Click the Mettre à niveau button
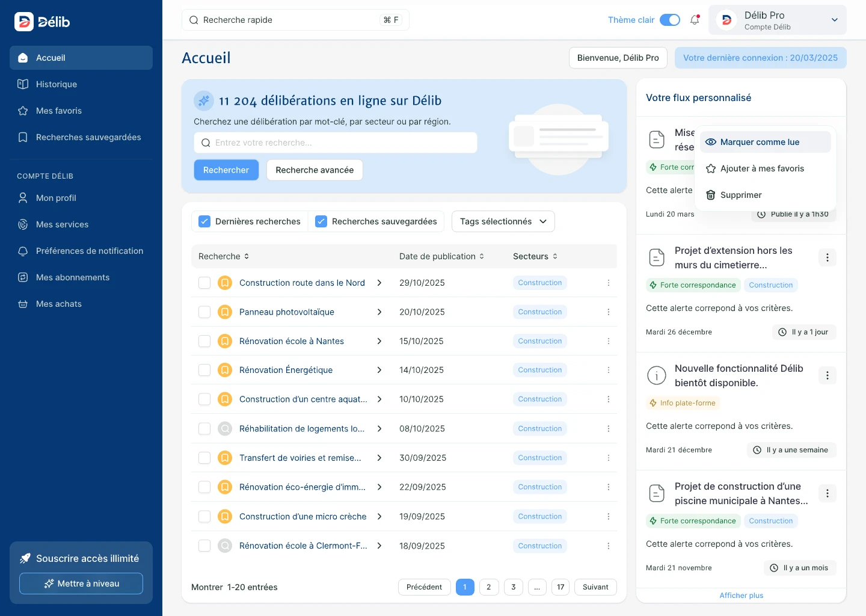 [81, 584]
